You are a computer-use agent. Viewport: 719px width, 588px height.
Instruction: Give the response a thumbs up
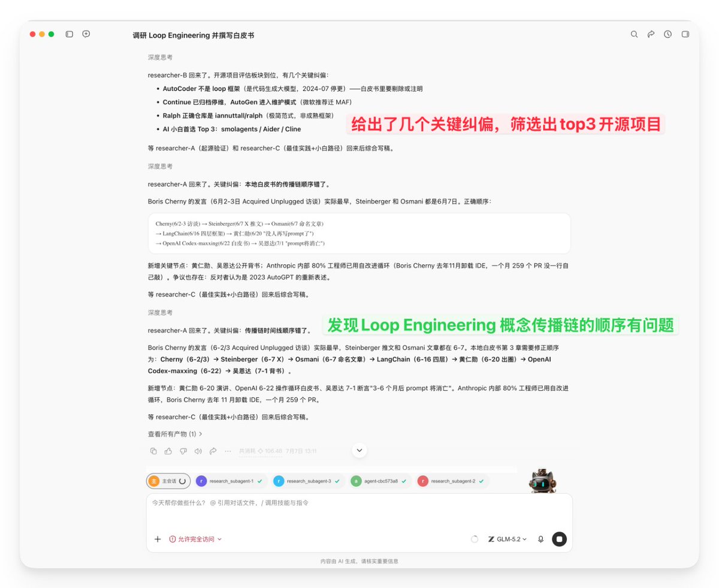[168, 451]
